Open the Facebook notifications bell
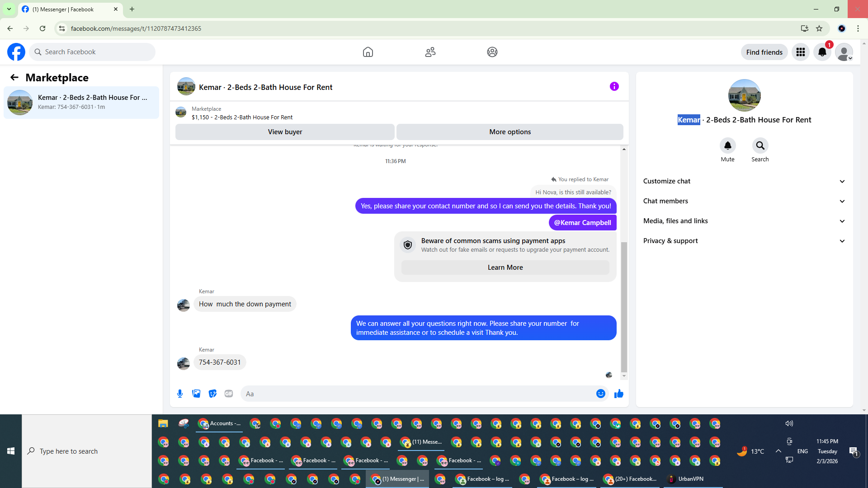 [x=822, y=52]
